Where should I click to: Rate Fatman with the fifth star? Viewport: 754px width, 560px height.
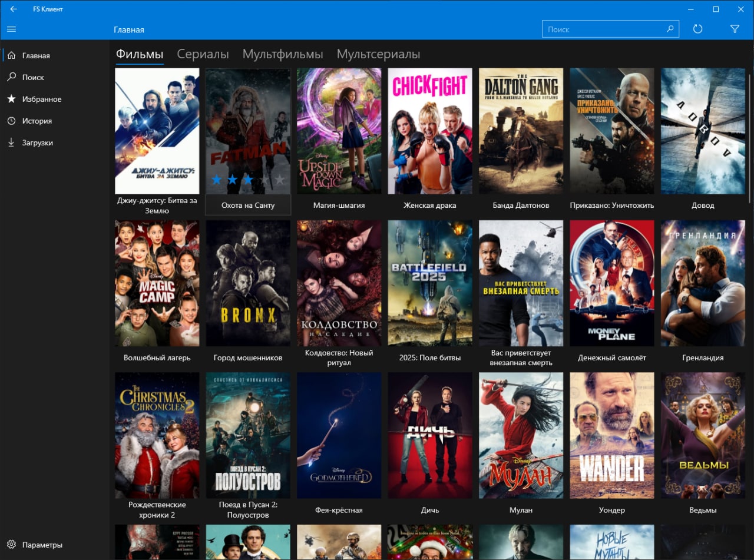coord(280,179)
